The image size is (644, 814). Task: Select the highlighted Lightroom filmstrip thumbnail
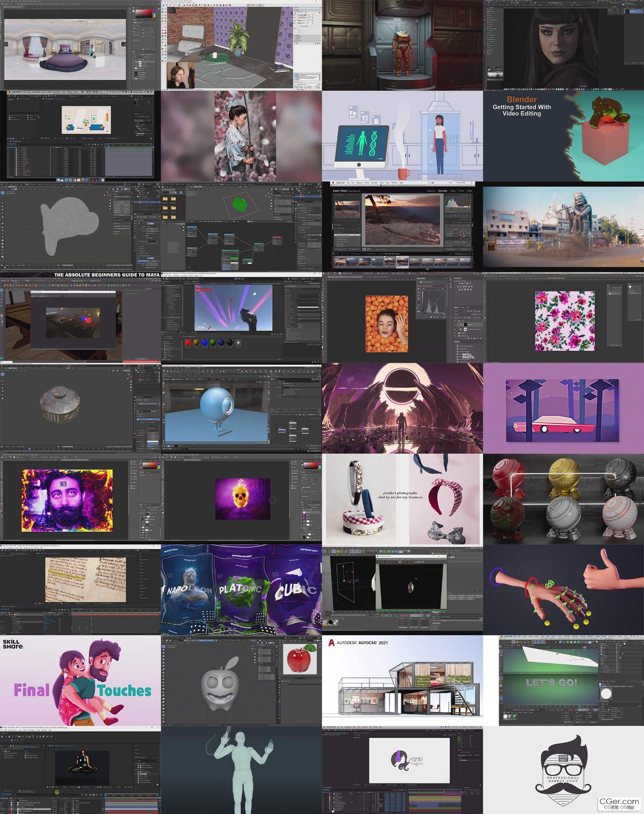point(402,262)
